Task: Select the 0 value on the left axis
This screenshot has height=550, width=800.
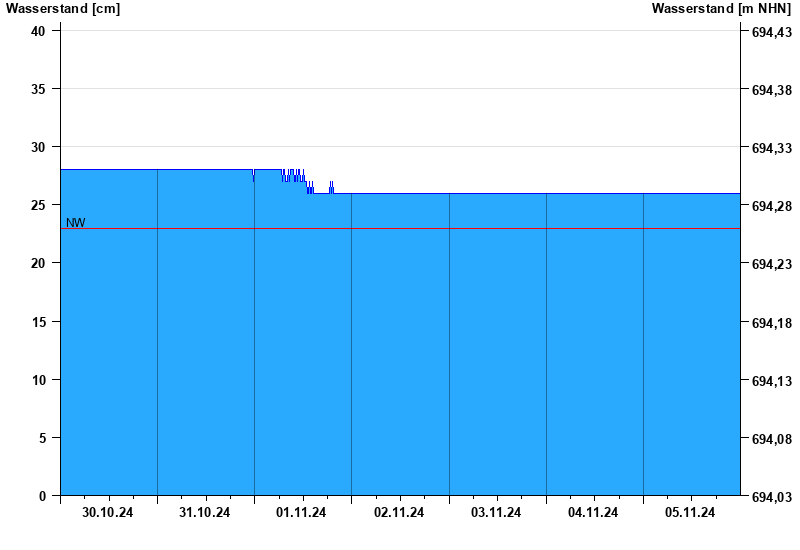Action: [42, 496]
